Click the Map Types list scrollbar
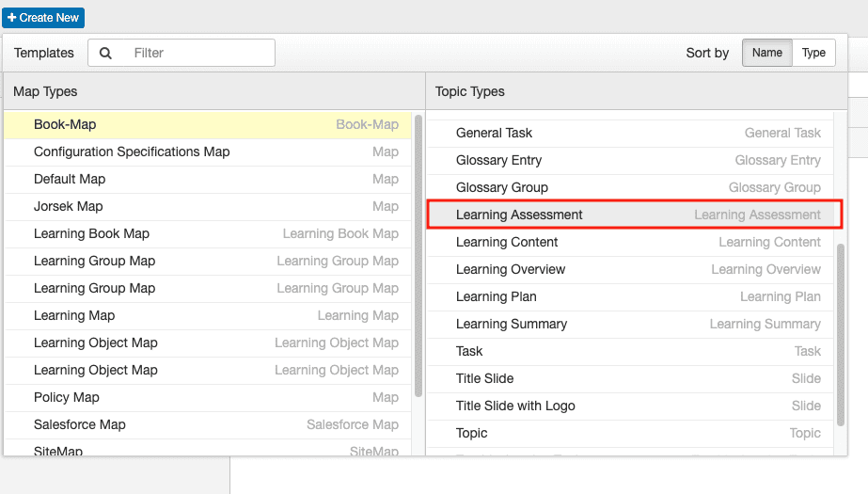Screen dimensions: 868x494 click(418, 255)
